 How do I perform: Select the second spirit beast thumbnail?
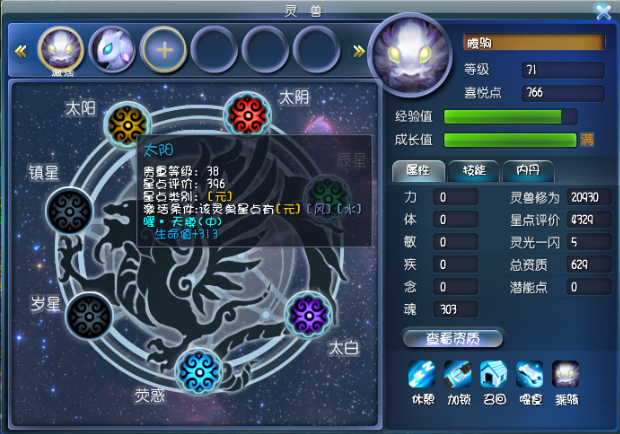[112, 49]
